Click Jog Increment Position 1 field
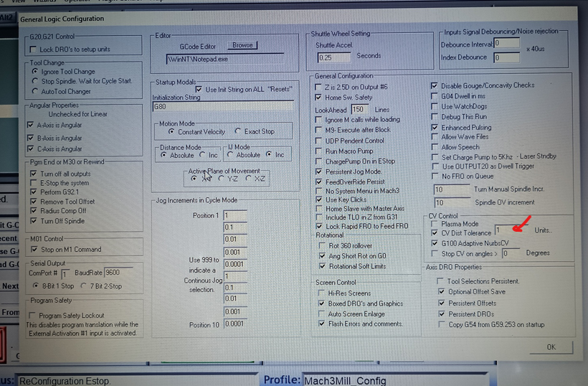The height and width of the screenshot is (386, 588). tap(235, 215)
